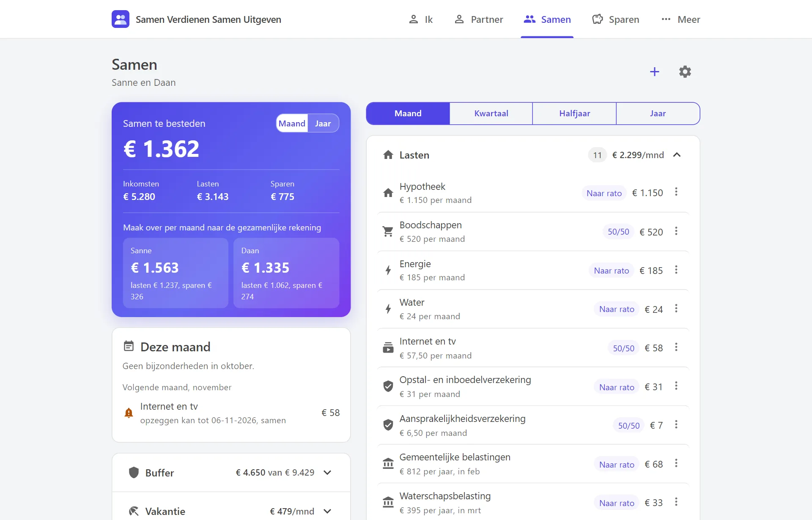Open more options for Energie row
The height and width of the screenshot is (520, 812).
click(x=676, y=270)
